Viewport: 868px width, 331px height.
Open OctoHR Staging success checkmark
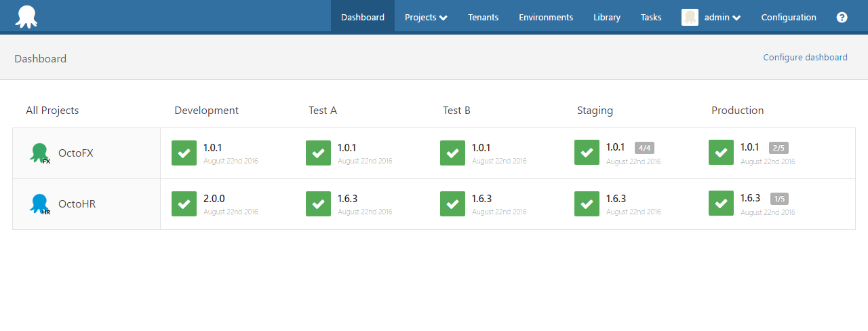click(x=587, y=203)
